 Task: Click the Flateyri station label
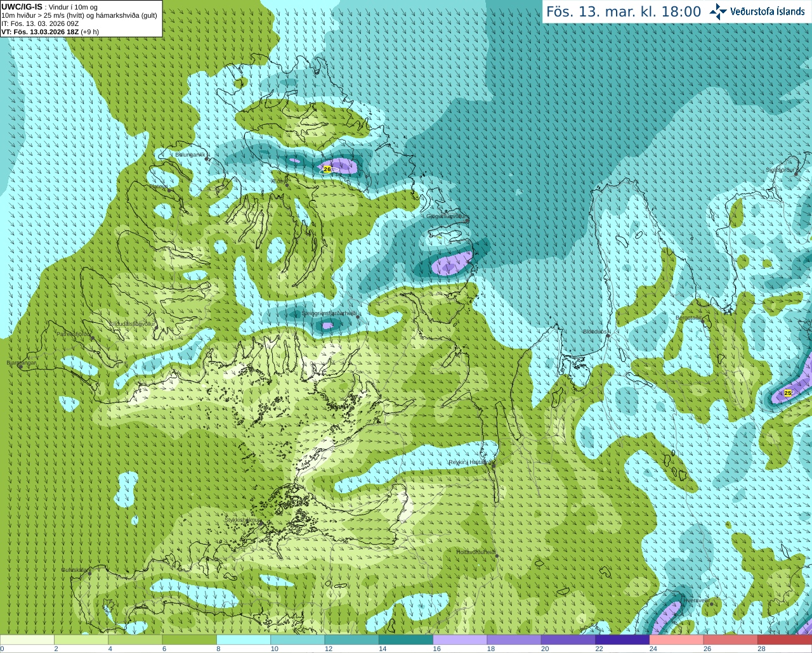pos(159,186)
